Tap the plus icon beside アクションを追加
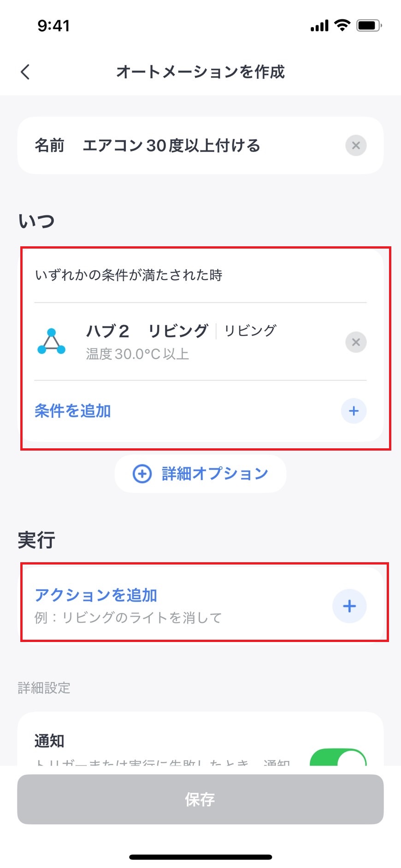 349,606
